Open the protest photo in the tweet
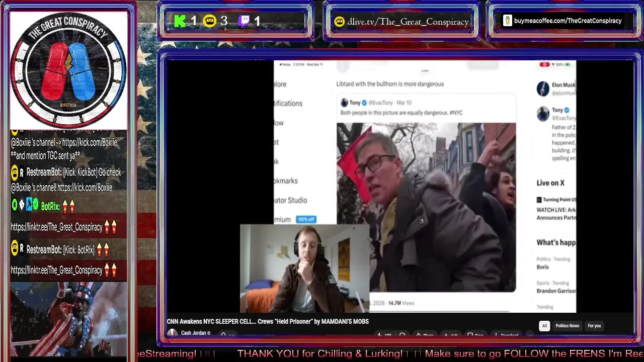This screenshot has height=362, width=644. (426, 207)
